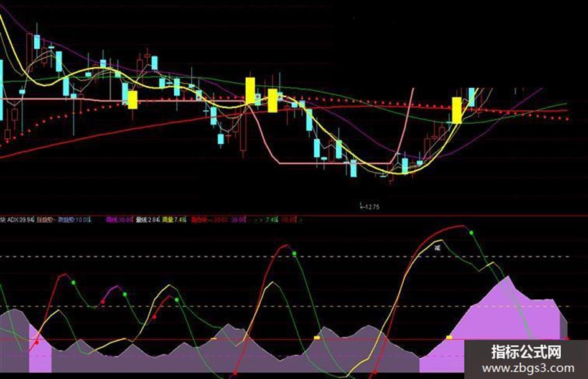Select the green dot just above the upper dashed line

(x=294, y=254)
